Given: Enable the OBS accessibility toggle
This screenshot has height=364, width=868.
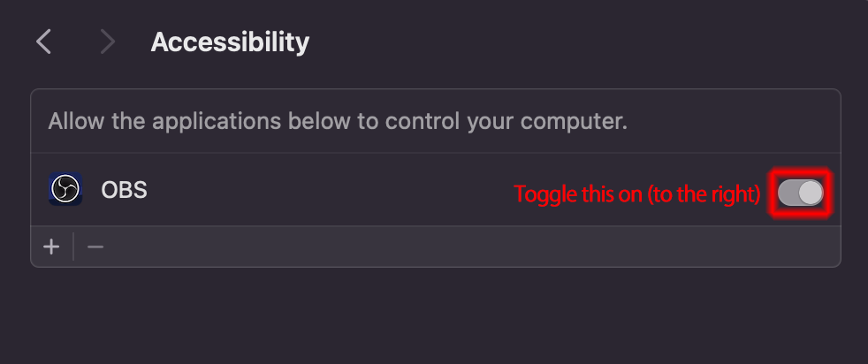Looking at the screenshot, I should pos(801,193).
